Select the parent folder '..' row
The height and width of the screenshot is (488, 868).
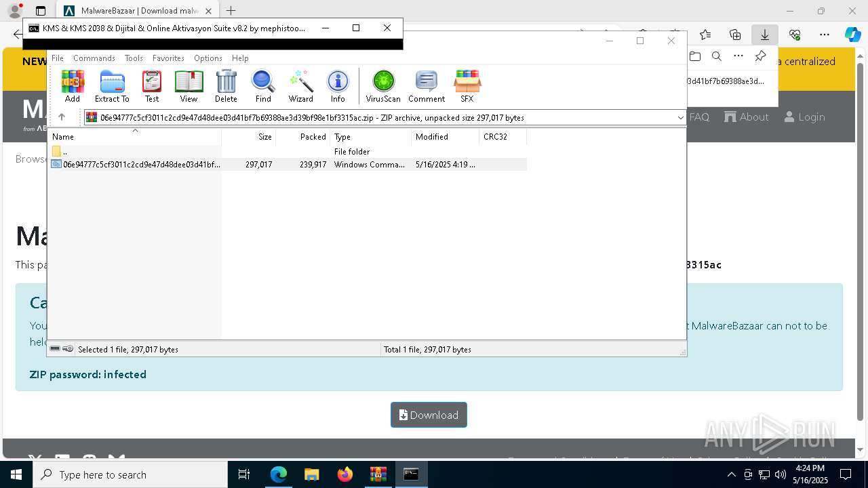288,152
